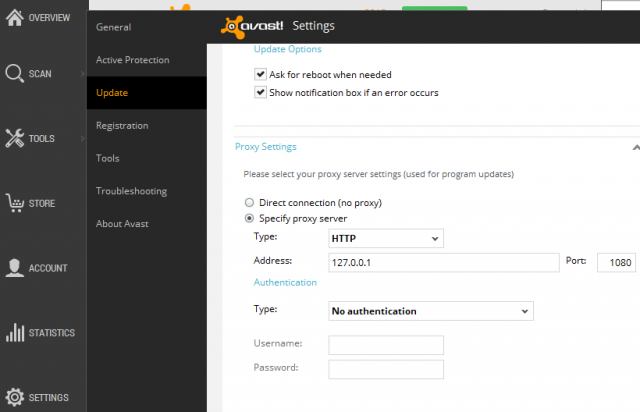Open Scan via magnifying glass icon
The width and height of the screenshot is (640, 412).
[x=14, y=73]
